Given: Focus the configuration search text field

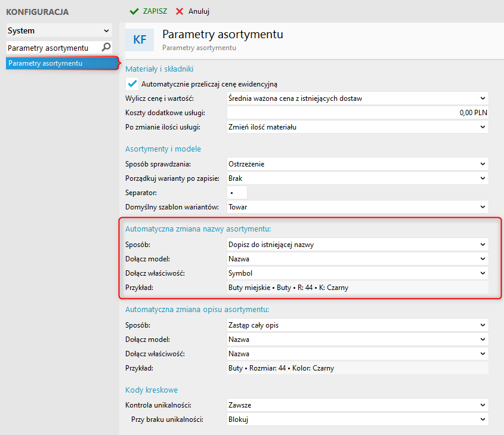Looking at the screenshot, I should [x=51, y=47].
